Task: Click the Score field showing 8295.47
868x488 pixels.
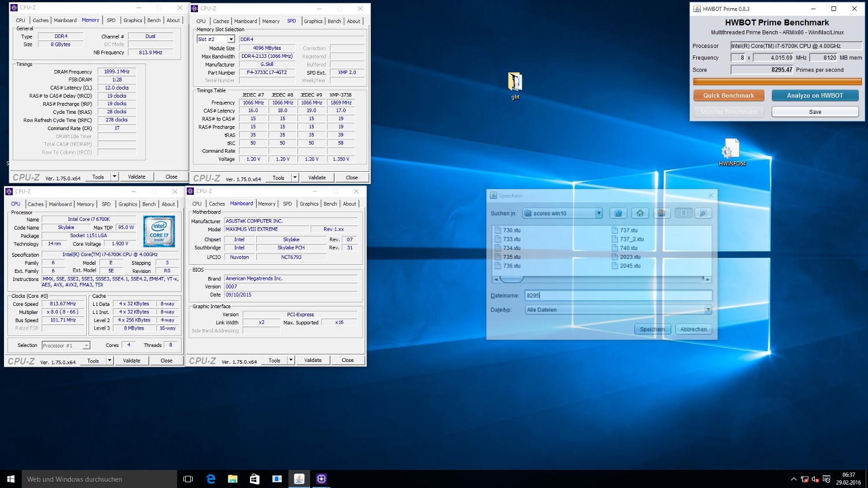Action: pos(762,70)
